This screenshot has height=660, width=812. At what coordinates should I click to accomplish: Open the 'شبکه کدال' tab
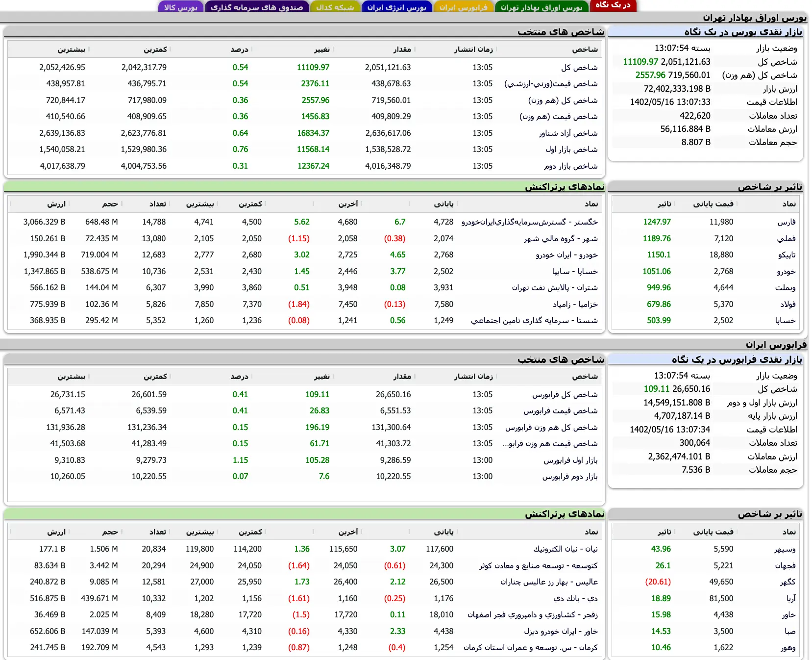pyautogui.click(x=335, y=7)
